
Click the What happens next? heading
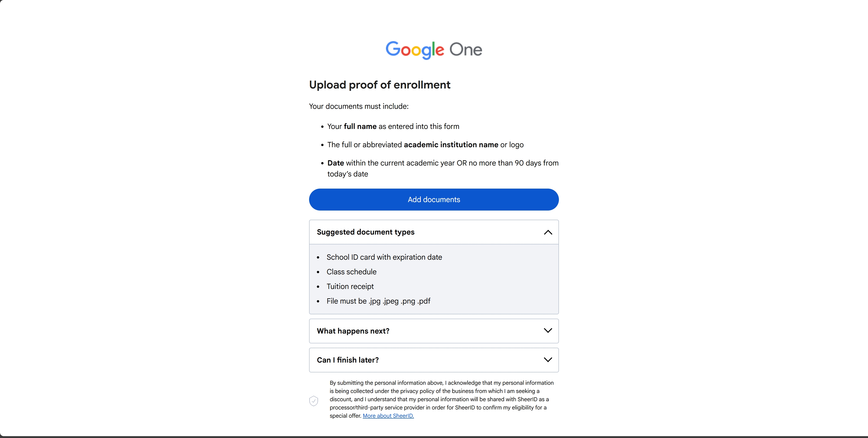tap(353, 331)
